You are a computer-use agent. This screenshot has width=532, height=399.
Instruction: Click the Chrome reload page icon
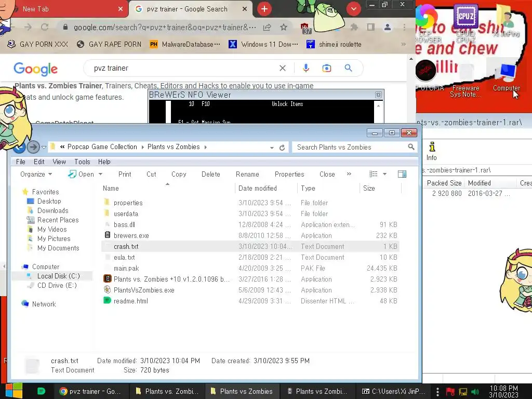[45, 27]
